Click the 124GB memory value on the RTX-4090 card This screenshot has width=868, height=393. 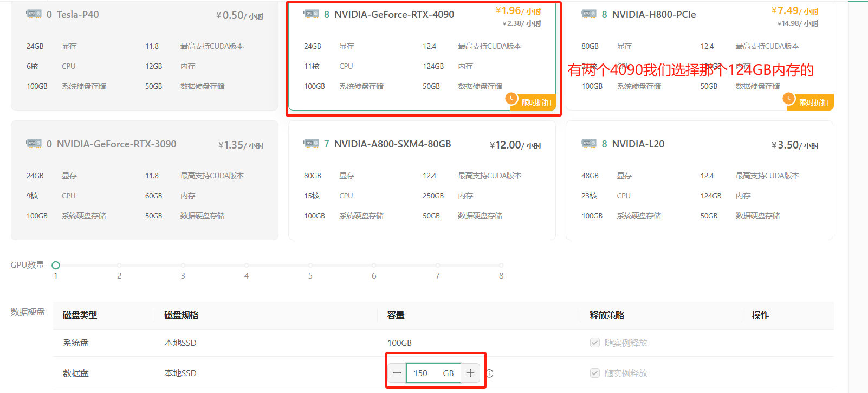point(433,66)
